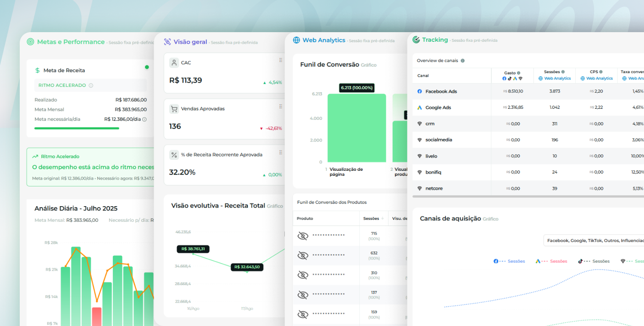The width and height of the screenshot is (644, 326).
Task: Click the info icon beside Overview de canais
Action: [x=462, y=61]
